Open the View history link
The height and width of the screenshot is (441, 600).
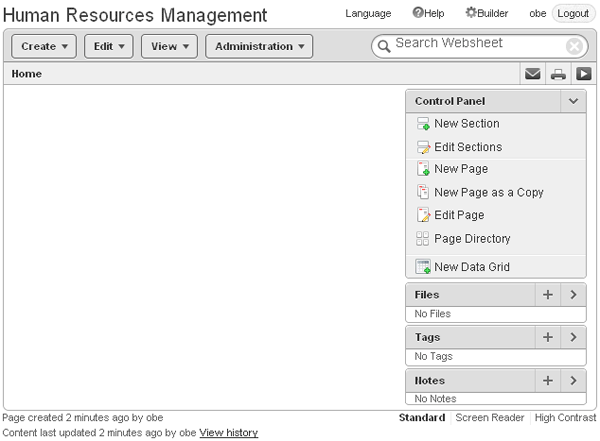coord(228,433)
